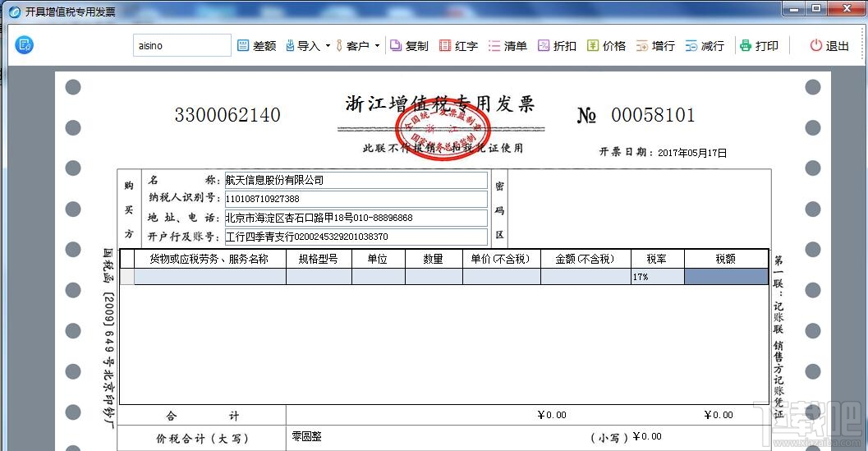Select the 货物或应税劳务 first row cell
This screenshot has height=451, width=868.
[x=209, y=277]
